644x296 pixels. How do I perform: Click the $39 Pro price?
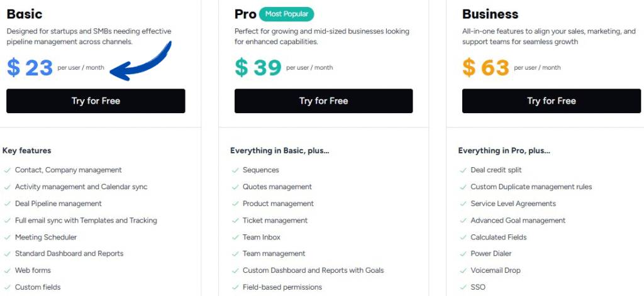(x=258, y=67)
